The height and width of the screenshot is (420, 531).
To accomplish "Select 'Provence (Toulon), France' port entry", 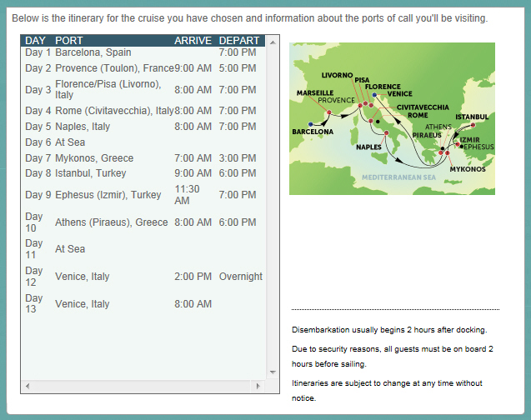I will (x=114, y=68).
